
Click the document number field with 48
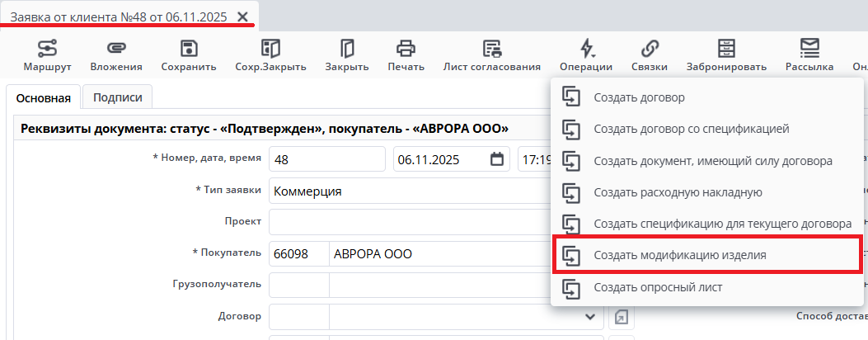326,159
